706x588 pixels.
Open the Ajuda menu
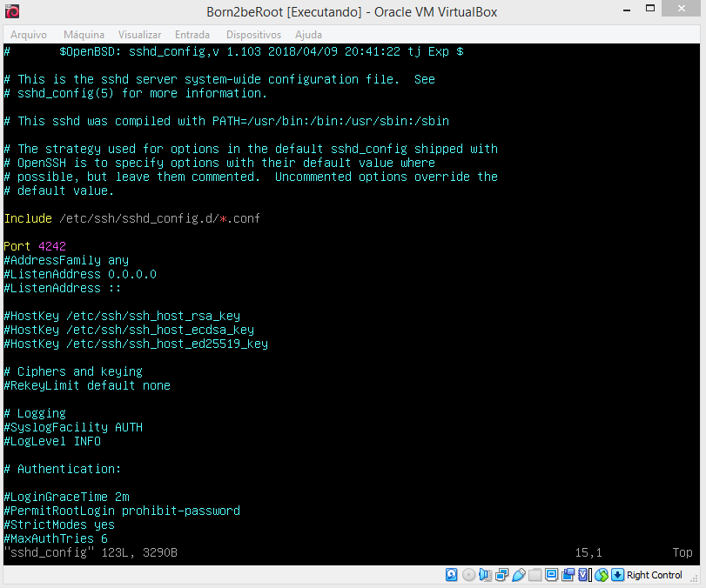click(x=308, y=35)
